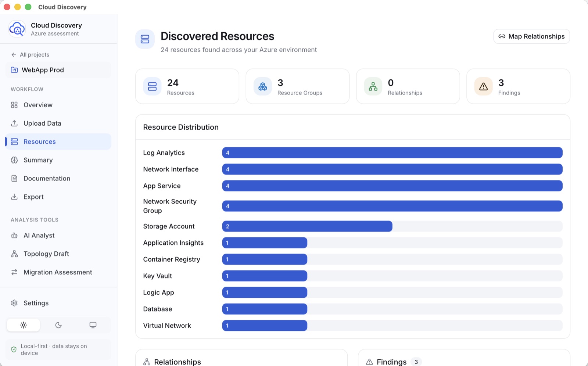This screenshot has height=366, width=588.
Task: Open the Overview page
Action: pyautogui.click(x=58, y=105)
